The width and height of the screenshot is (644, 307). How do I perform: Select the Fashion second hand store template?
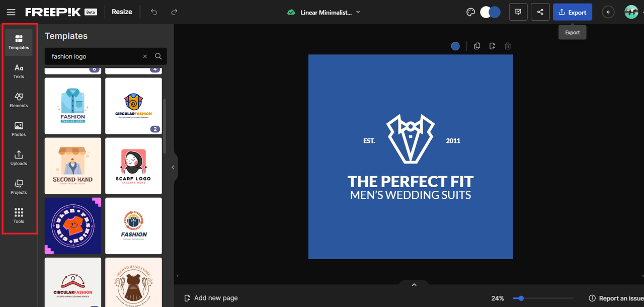(x=133, y=226)
